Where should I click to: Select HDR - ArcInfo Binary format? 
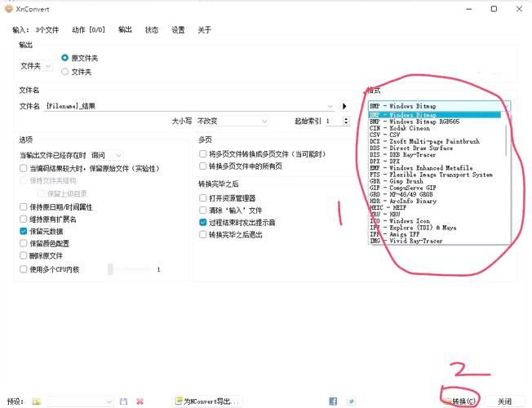[x=434, y=201]
